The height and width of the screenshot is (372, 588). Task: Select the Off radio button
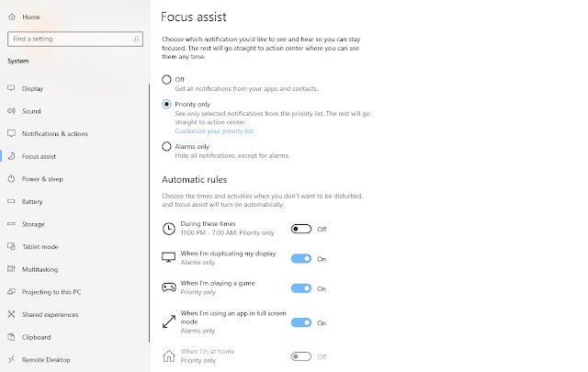tap(166, 80)
